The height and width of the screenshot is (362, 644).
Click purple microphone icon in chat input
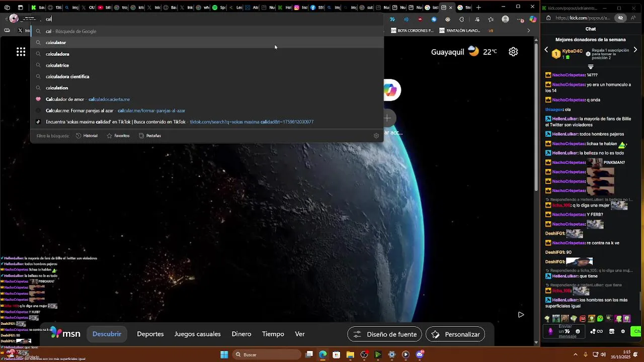tap(550, 331)
